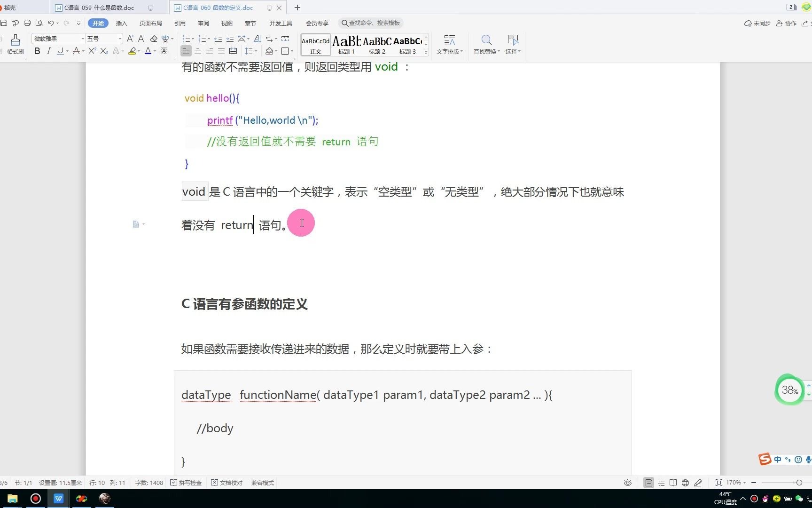
Task: Click the 未同步 (Not synced) button
Action: (x=757, y=23)
